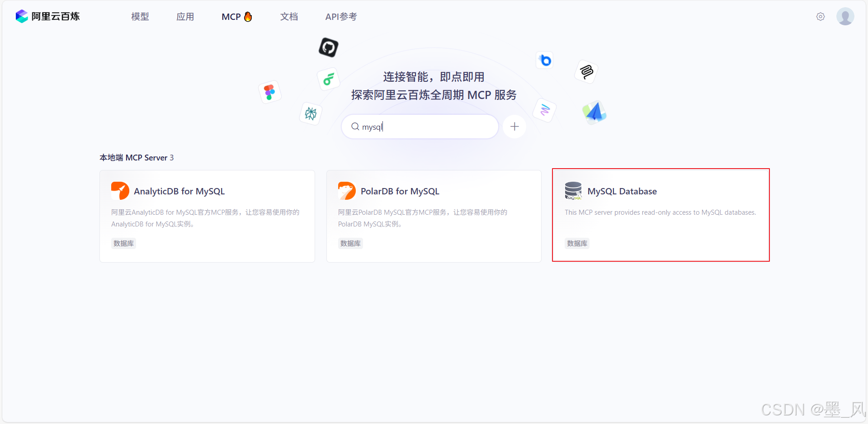
Task: Select the Figma app icon on the left
Action: tap(269, 92)
